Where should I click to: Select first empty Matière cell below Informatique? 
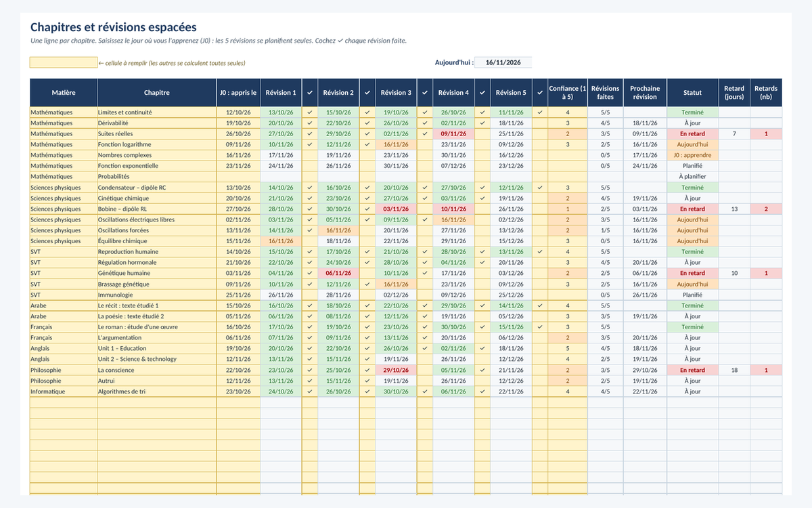(64, 402)
